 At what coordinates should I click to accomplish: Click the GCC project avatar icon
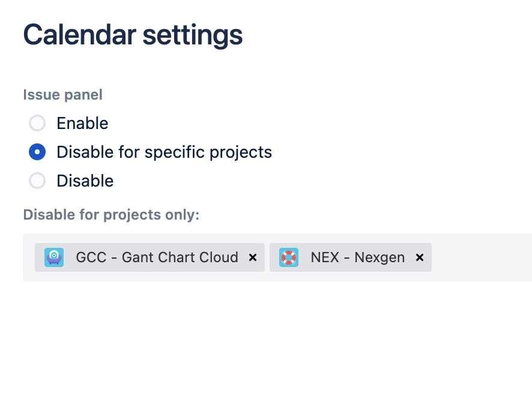tap(54, 257)
